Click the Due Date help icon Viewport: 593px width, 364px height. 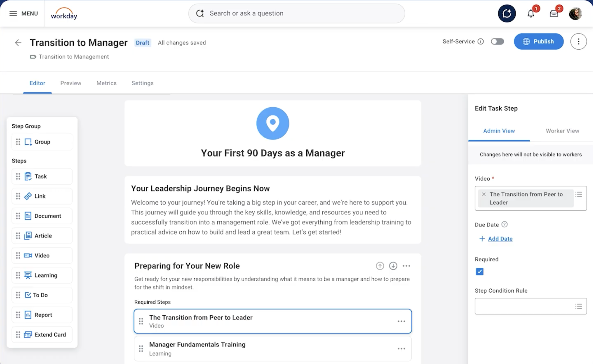pos(505,224)
